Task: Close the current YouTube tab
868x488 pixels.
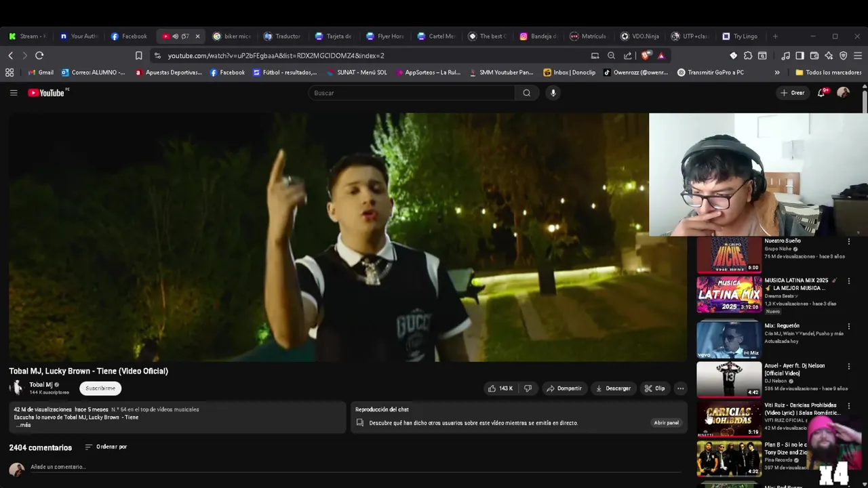Action: point(197,37)
